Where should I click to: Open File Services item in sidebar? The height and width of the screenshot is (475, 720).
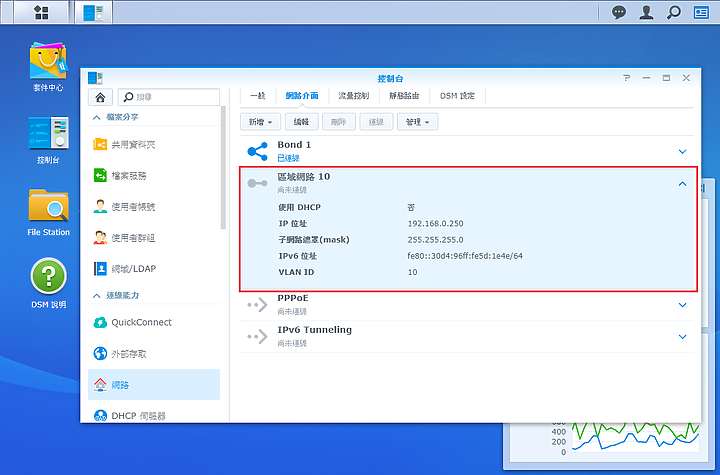point(154,175)
